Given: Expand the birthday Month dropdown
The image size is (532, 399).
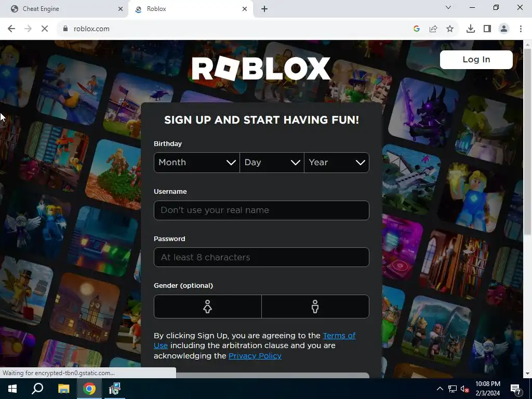Looking at the screenshot, I should click(197, 163).
